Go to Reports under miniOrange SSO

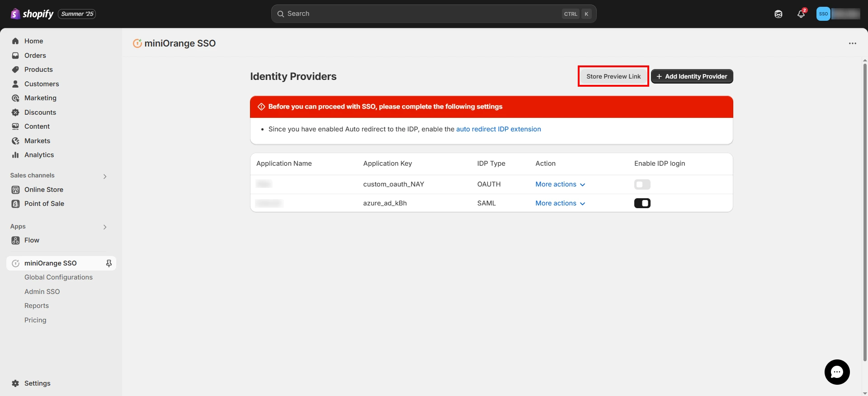37,306
